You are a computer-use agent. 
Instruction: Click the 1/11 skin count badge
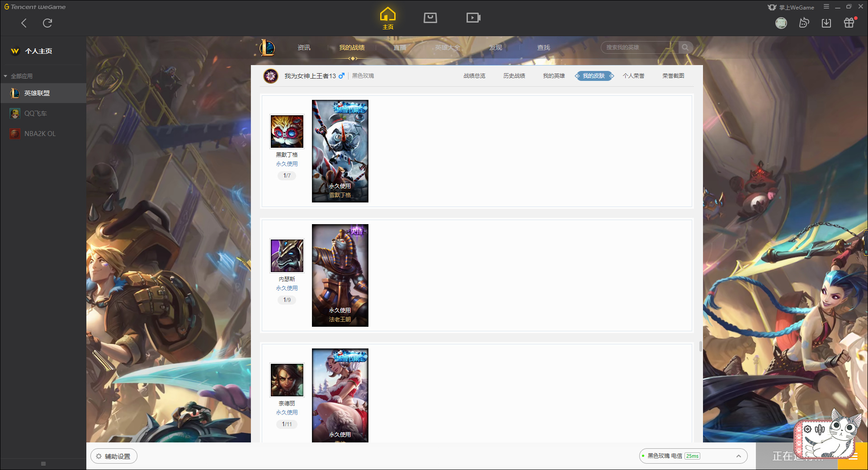(x=287, y=424)
